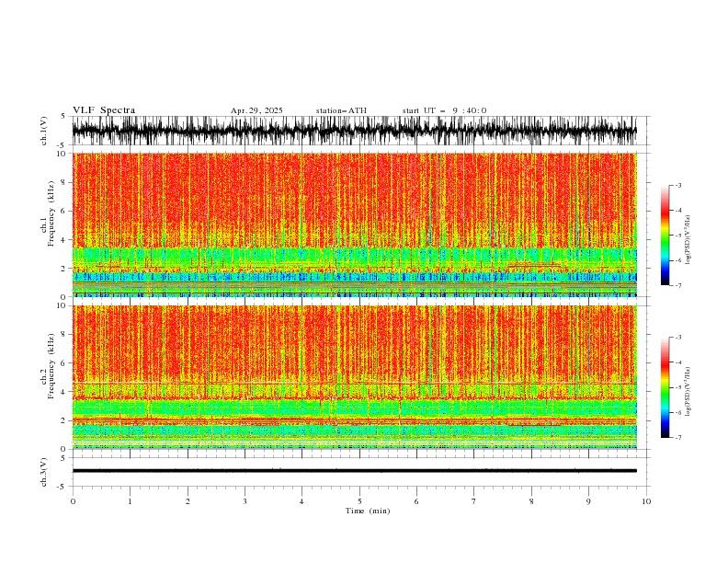Click the '-3' value on upper colorbar

(x=677, y=185)
